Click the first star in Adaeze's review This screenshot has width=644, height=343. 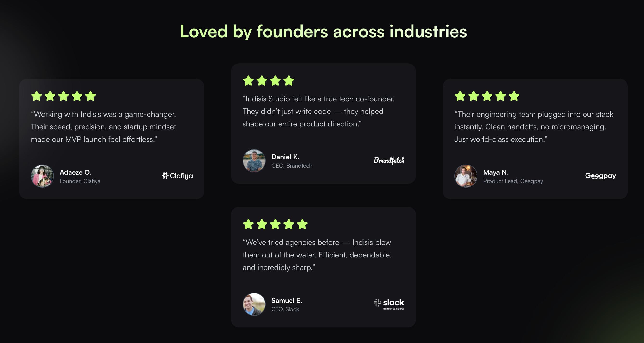(x=37, y=96)
